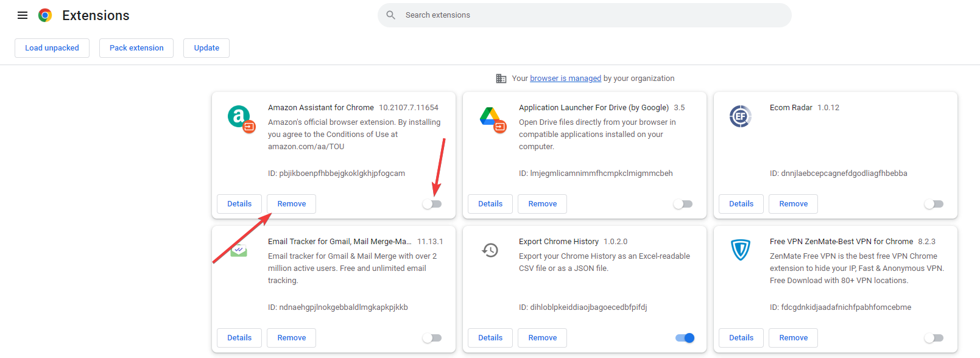This screenshot has width=980, height=358.
Task: Click the Export Chrome History clock icon
Action: pyautogui.click(x=490, y=250)
